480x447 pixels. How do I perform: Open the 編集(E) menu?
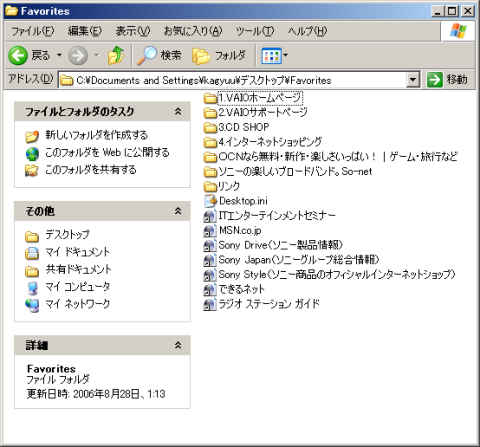(85, 31)
